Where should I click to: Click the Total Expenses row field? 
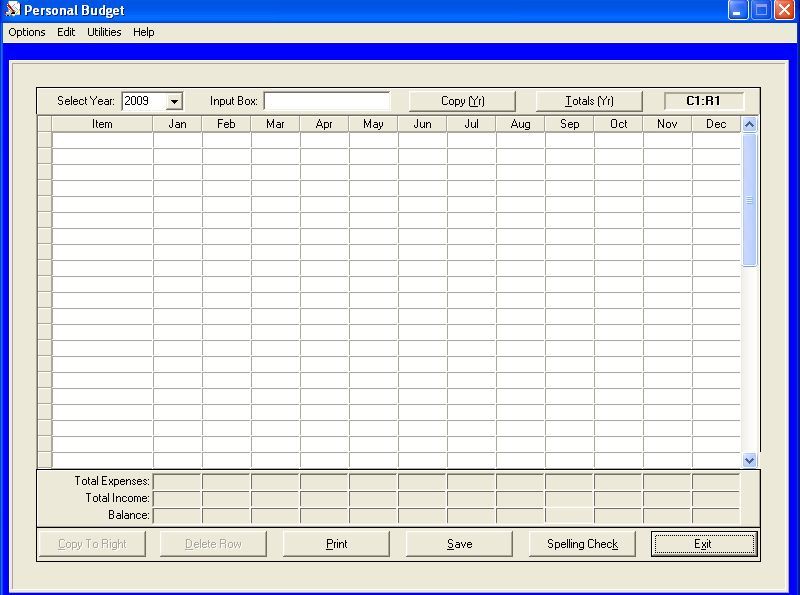178,481
